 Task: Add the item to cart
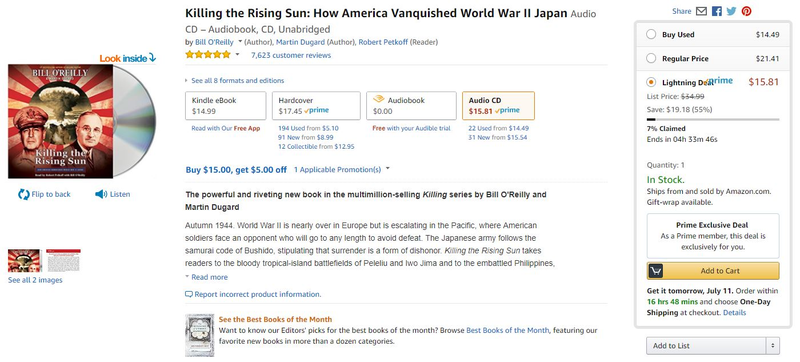coord(713,271)
